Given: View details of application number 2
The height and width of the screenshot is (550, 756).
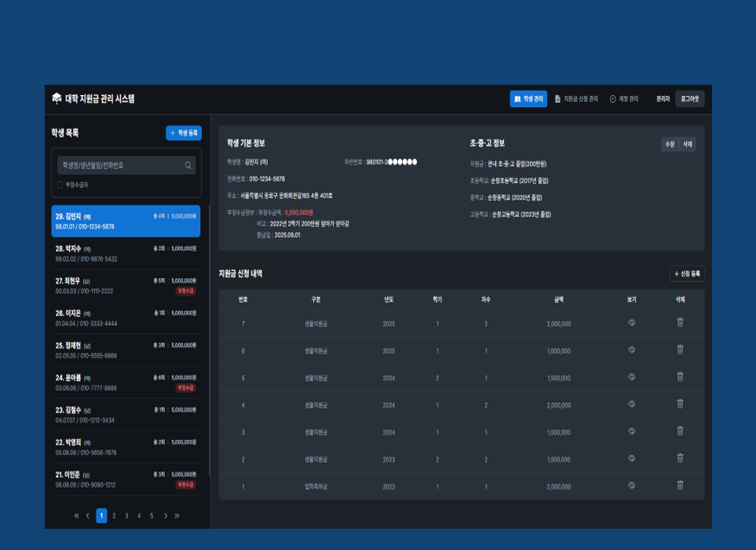Looking at the screenshot, I should click(x=631, y=459).
